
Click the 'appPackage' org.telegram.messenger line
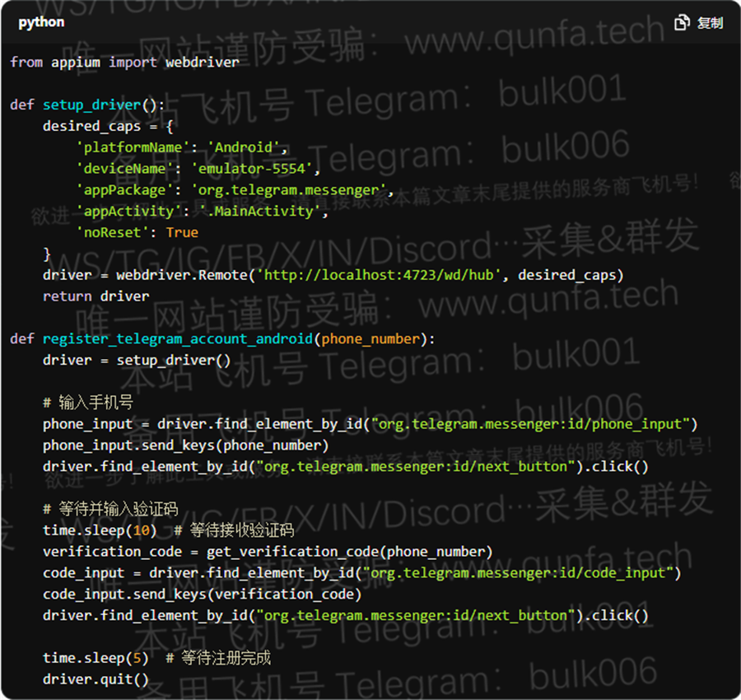coord(235,190)
